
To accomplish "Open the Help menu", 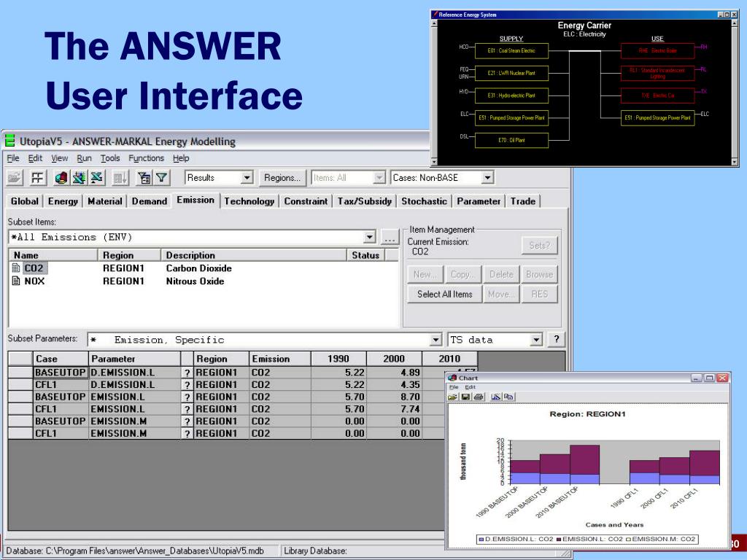I will click(181, 158).
